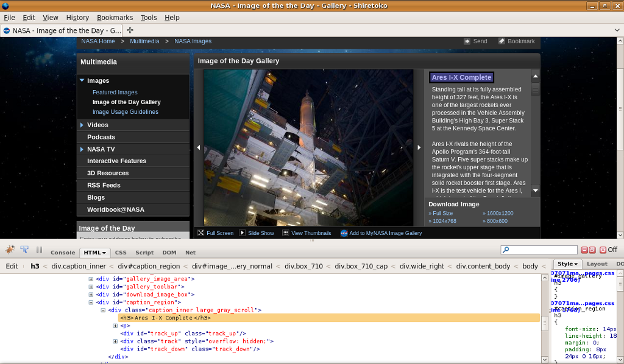
Task: Select div#caption_region in the breadcrumb path
Action: pyautogui.click(x=149, y=266)
